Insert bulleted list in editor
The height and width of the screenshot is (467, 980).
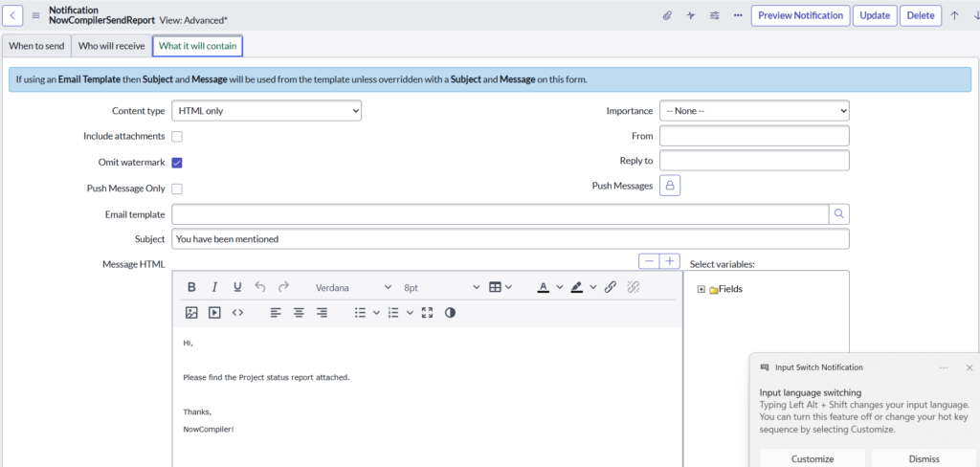(360, 313)
